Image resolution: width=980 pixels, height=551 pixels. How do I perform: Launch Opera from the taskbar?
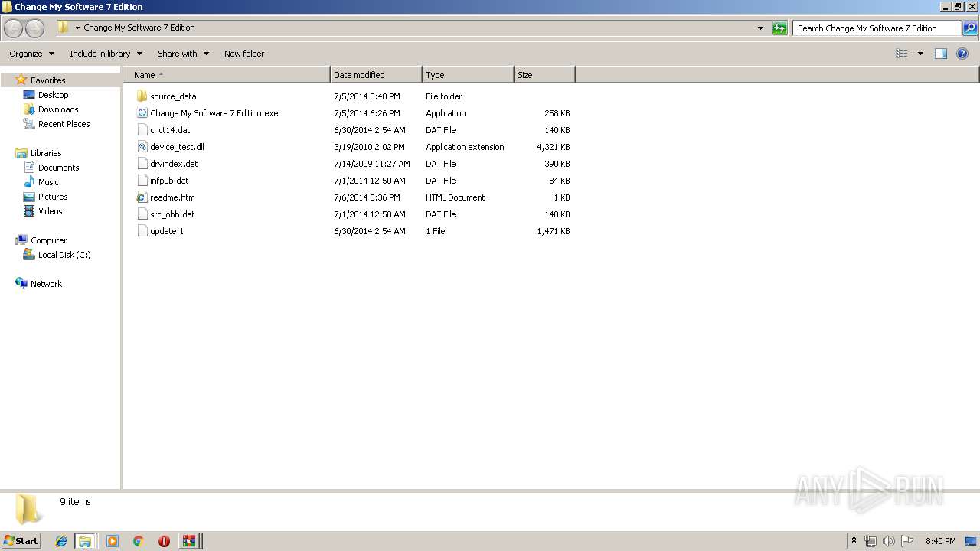pos(164,541)
